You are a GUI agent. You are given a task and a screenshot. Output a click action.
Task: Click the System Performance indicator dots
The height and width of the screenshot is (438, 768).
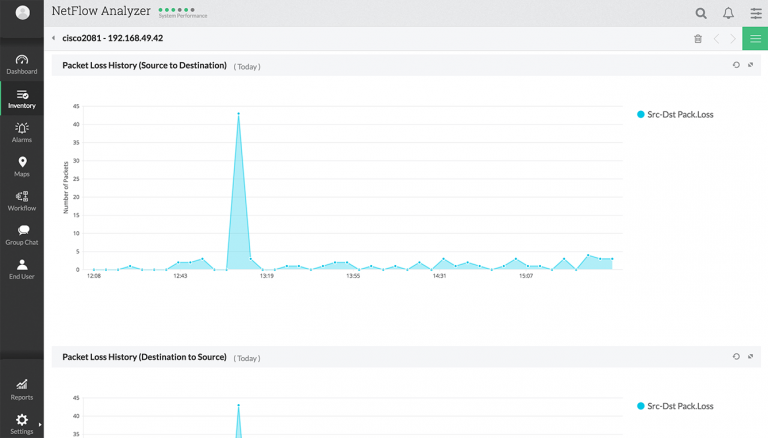pyautogui.click(x=177, y=10)
